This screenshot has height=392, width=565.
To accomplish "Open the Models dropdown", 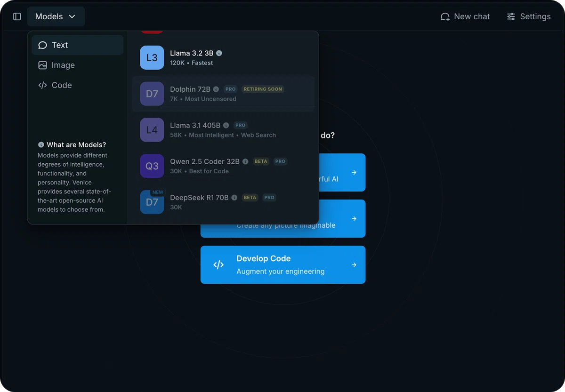I will coord(56,16).
